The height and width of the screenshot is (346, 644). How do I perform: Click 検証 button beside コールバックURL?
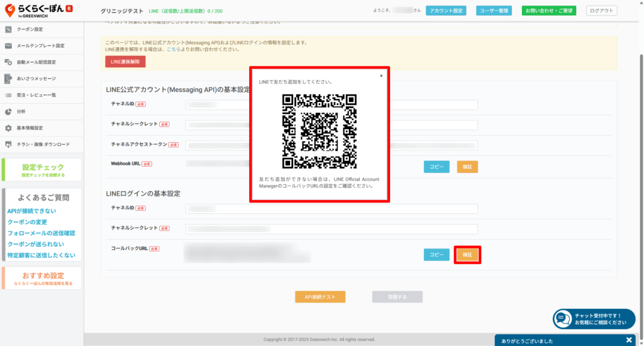click(467, 255)
